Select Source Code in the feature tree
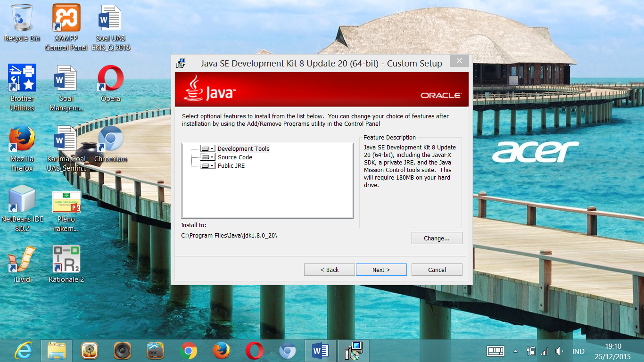 point(235,157)
